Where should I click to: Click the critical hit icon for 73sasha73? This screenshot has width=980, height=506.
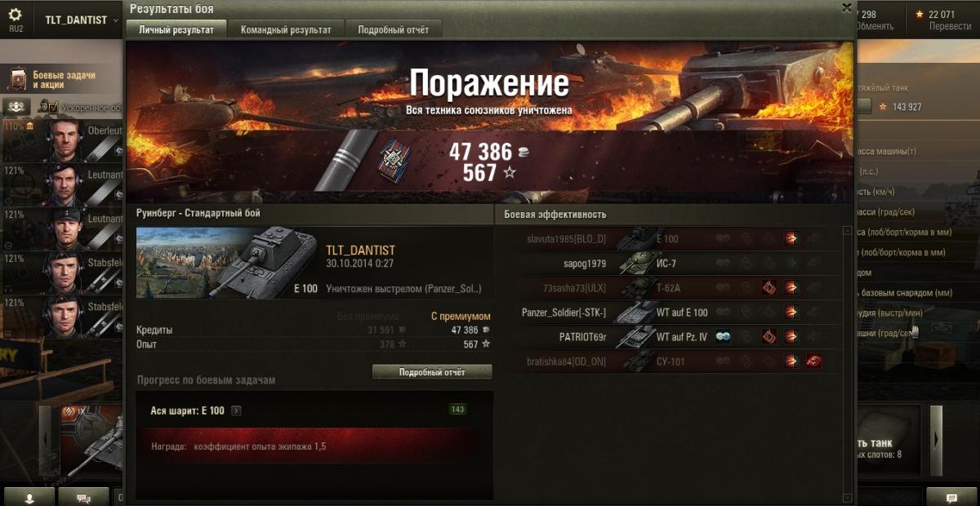pos(768,287)
